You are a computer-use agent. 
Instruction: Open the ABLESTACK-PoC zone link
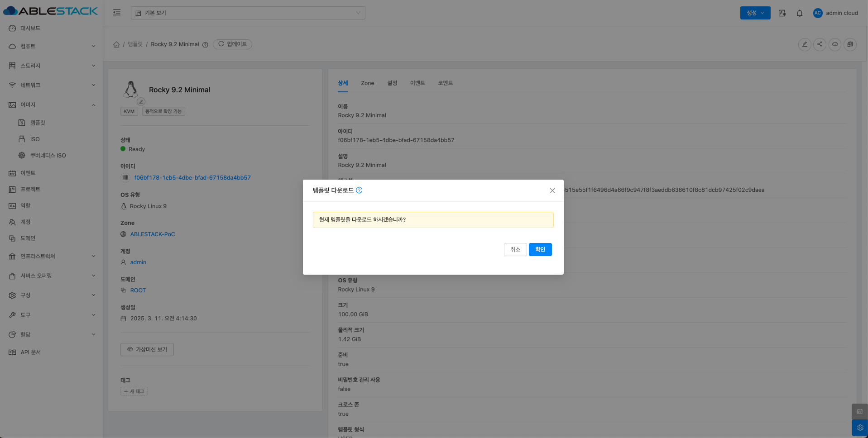[153, 234]
